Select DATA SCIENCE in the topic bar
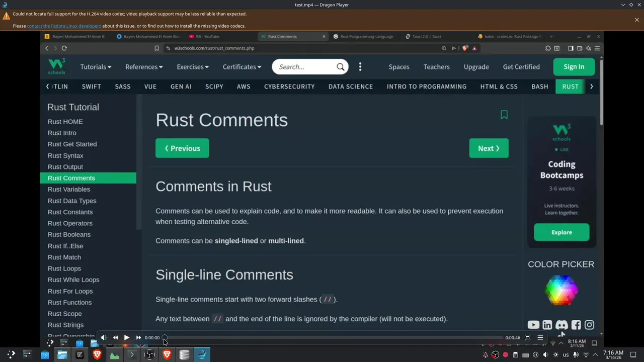Image resolution: width=644 pixels, height=362 pixels. (x=351, y=86)
